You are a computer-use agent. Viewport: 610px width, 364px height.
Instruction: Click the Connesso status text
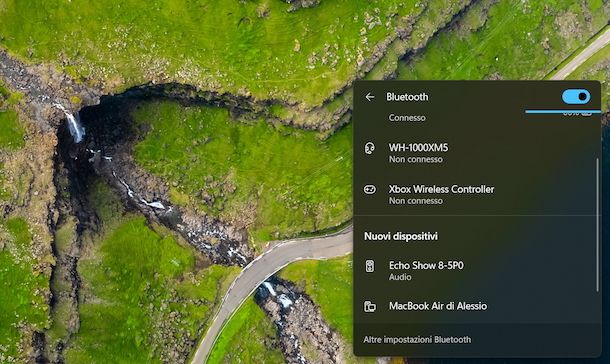(x=407, y=117)
